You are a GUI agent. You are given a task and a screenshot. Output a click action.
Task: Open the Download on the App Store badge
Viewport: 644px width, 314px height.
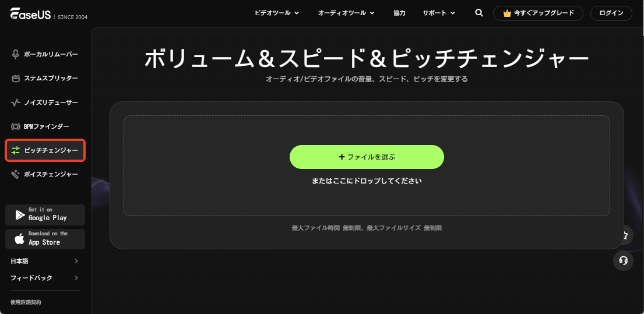click(45, 239)
